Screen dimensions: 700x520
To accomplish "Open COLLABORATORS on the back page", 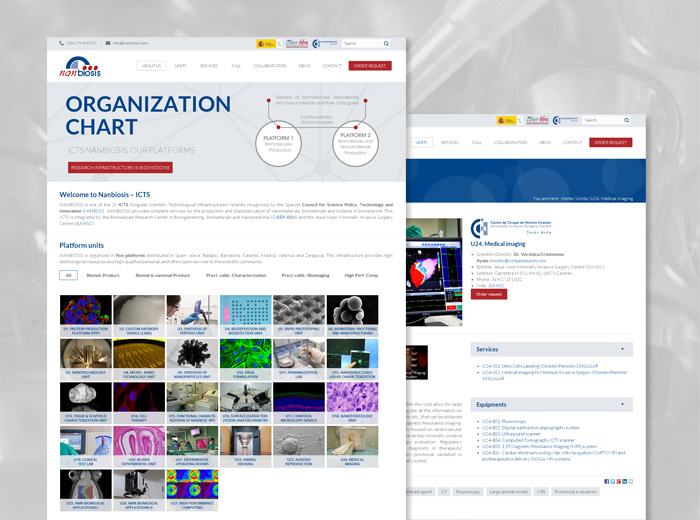I will [510, 142].
